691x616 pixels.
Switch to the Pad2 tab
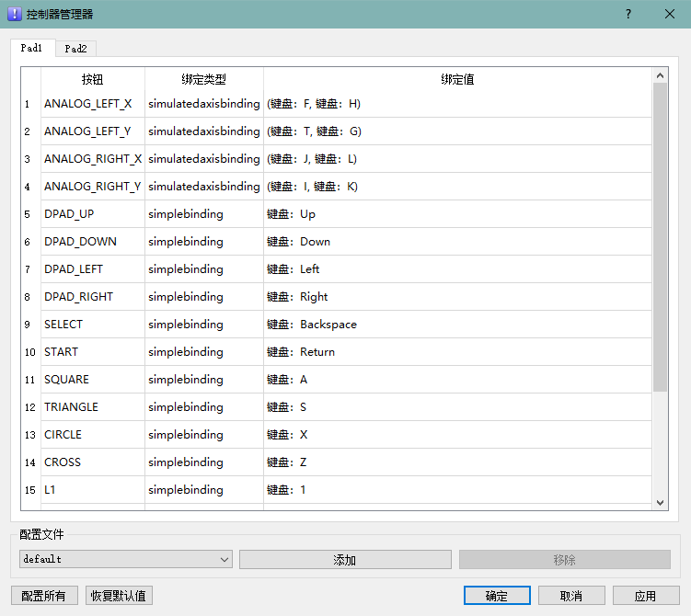click(x=75, y=49)
